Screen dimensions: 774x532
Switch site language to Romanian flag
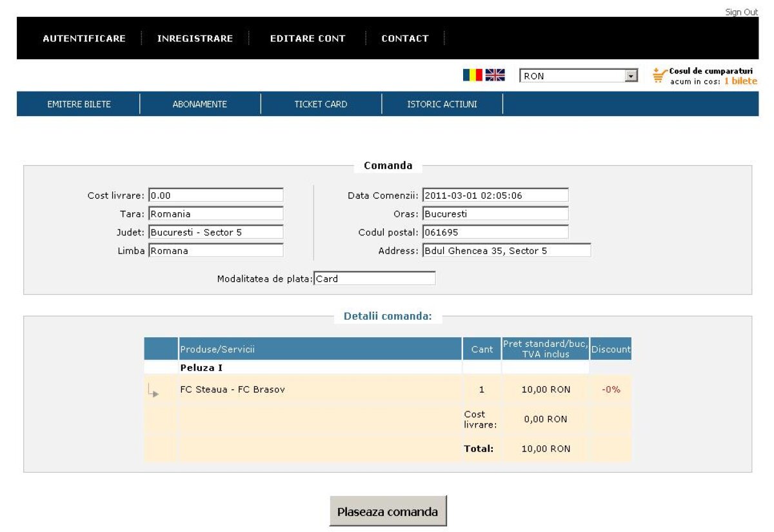473,74
